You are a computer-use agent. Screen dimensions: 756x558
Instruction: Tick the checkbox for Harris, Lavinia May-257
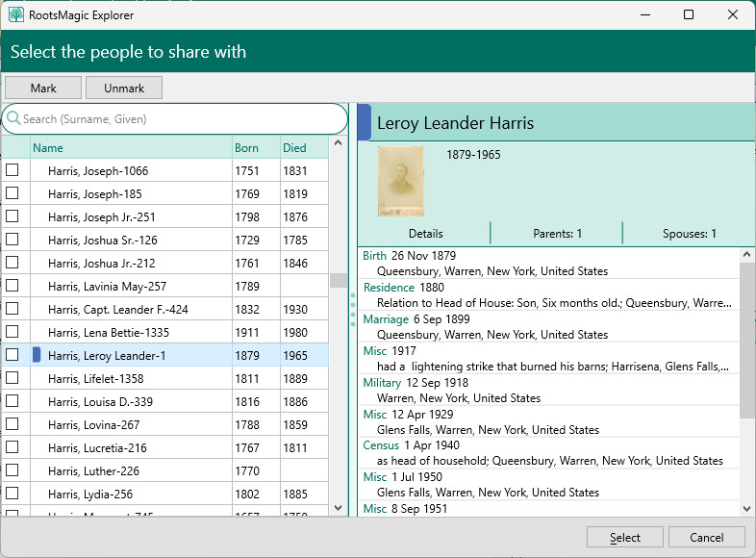[13, 286]
